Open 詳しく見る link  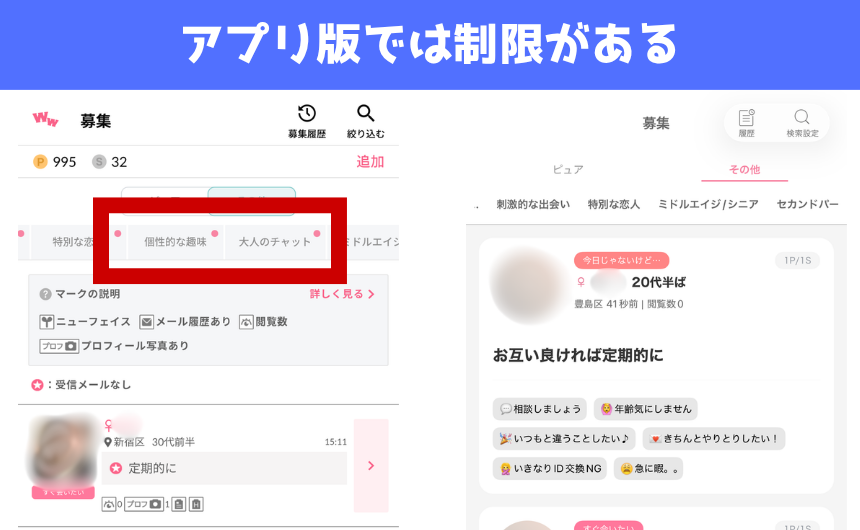(342, 294)
